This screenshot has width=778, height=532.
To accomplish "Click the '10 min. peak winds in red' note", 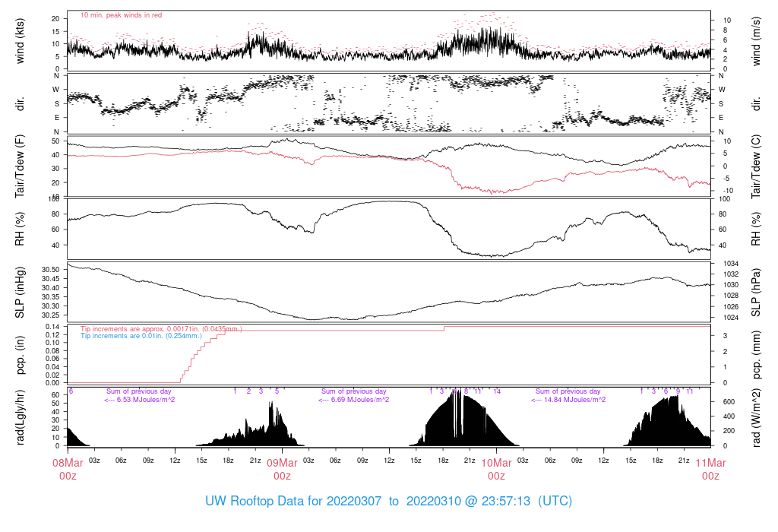I will pyautogui.click(x=121, y=15).
